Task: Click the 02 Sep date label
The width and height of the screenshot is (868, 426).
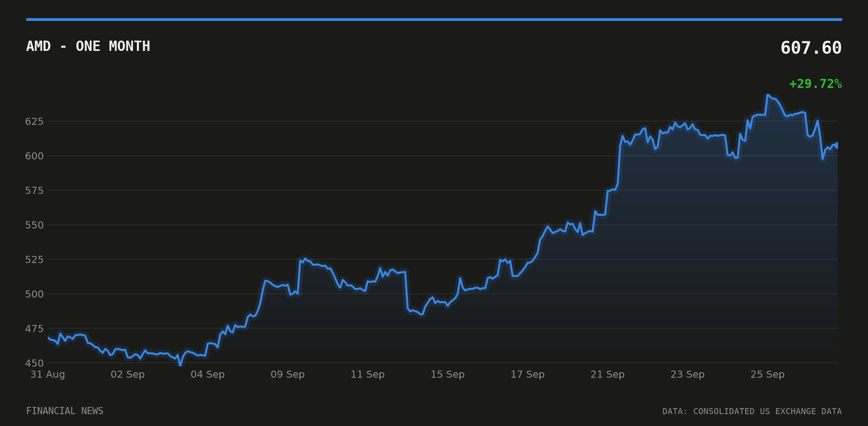Action: coord(127,374)
